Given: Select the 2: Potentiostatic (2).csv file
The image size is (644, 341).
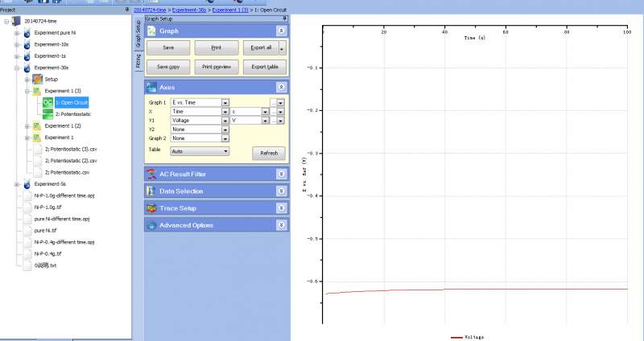Looking at the screenshot, I should click(71, 161).
